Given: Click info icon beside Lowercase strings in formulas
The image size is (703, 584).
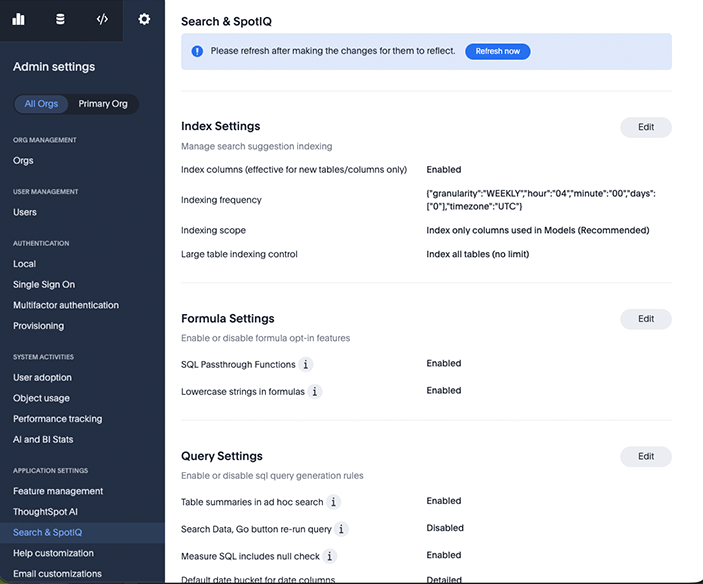Looking at the screenshot, I should [315, 392].
